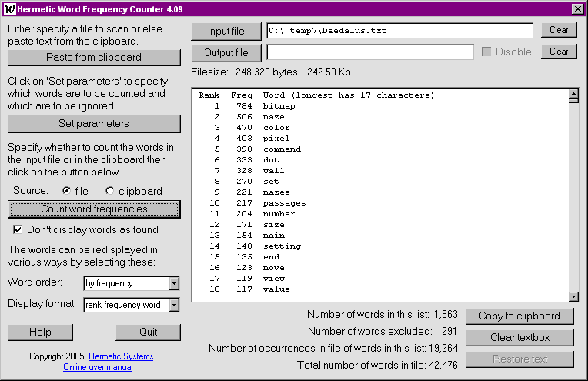
Task: Click the results scrollbar down arrow
Action: [573, 296]
